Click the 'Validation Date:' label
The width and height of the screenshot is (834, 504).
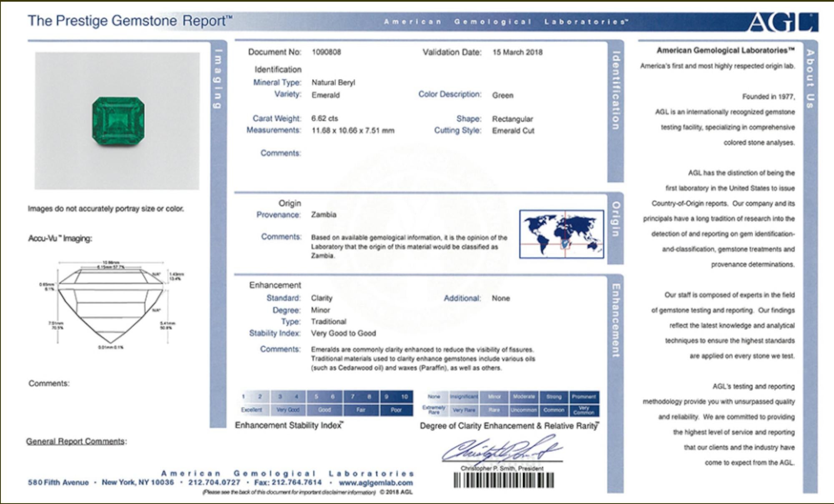[x=452, y=53]
